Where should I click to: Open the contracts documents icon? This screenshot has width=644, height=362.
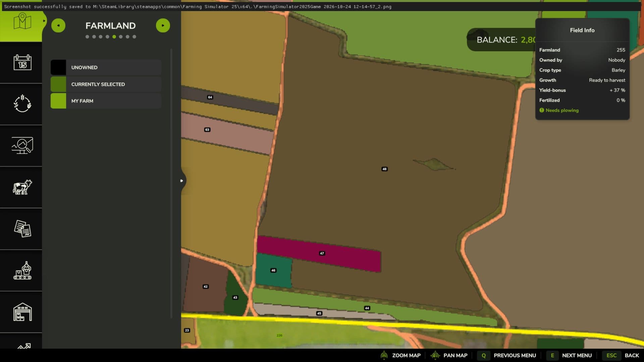pos(22,229)
